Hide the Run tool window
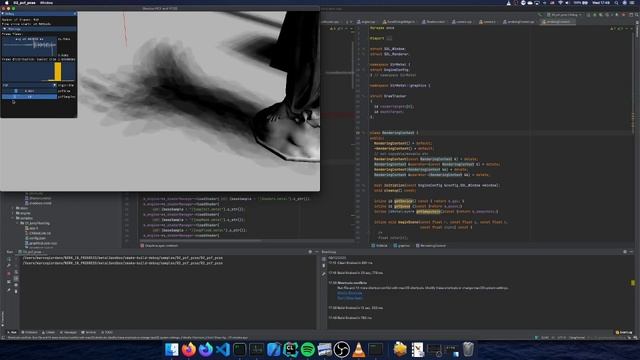640x360 pixels. tap(316, 252)
